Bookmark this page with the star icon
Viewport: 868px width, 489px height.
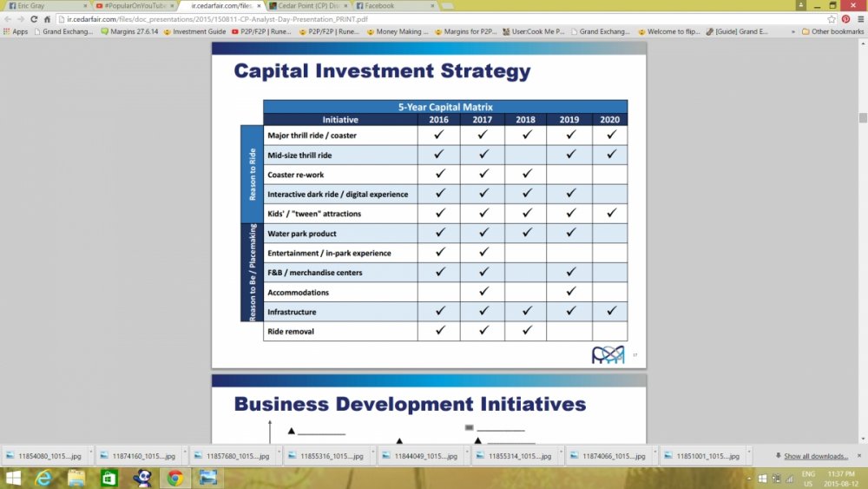point(832,18)
